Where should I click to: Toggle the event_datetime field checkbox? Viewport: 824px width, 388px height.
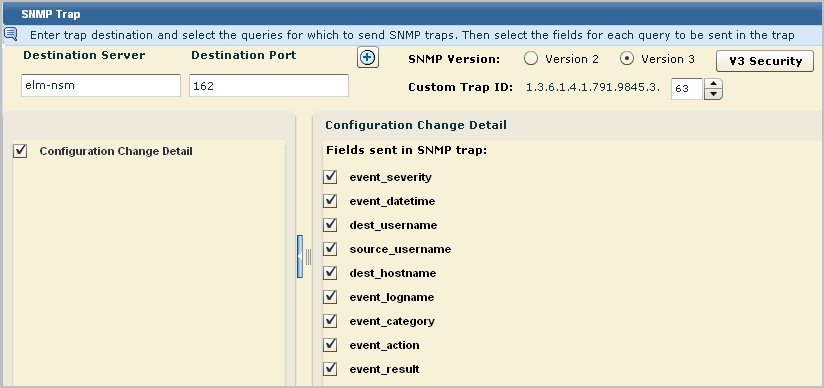(330, 201)
